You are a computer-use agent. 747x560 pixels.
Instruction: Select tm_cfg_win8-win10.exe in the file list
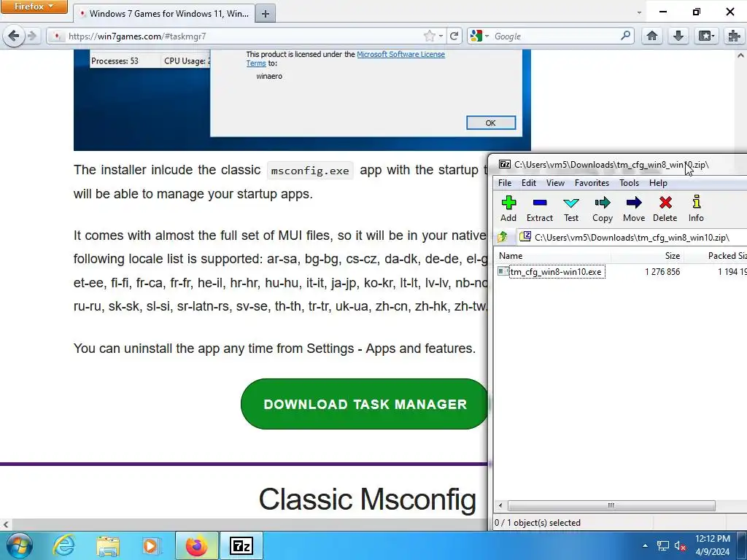tap(555, 271)
